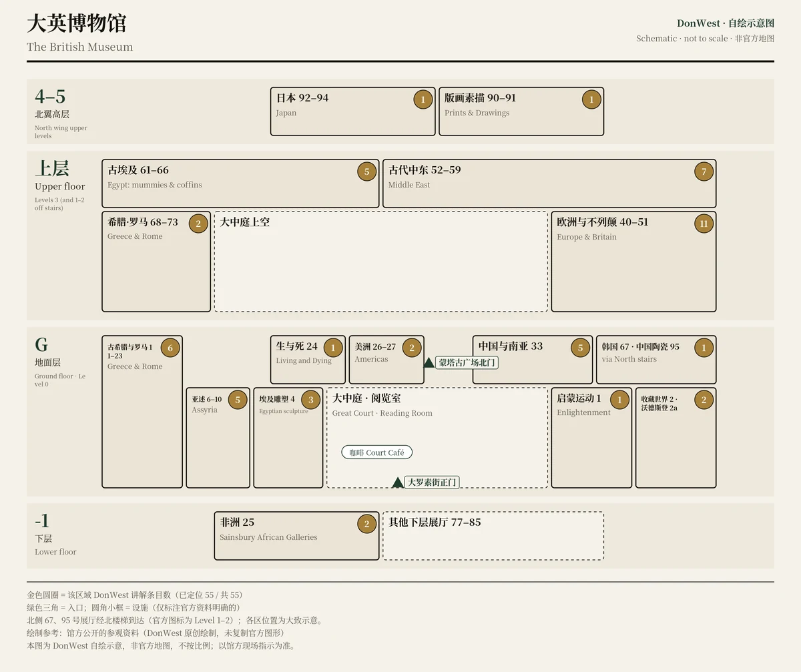Screen dimensions: 801x672
Task: Open the 中国与南亚 33 gallery box
Action: pyautogui.click(x=533, y=360)
